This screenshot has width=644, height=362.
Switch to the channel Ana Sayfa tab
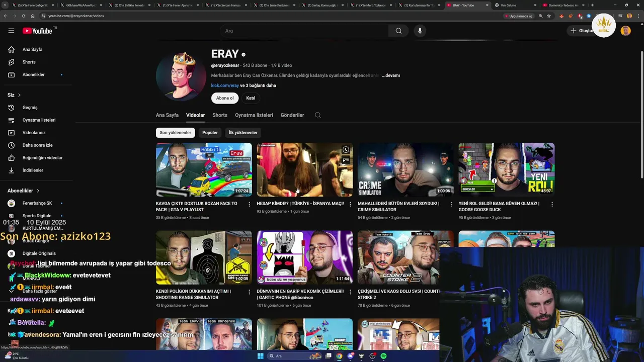pyautogui.click(x=167, y=115)
